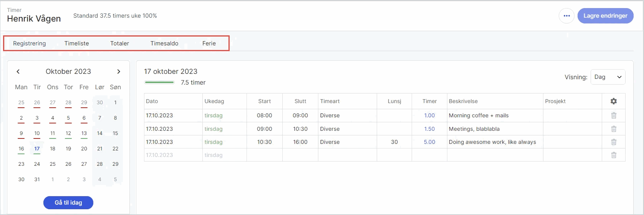The image size is (644, 215).
Task: Select 25 September in calendar
Action: tap(21, 103)
